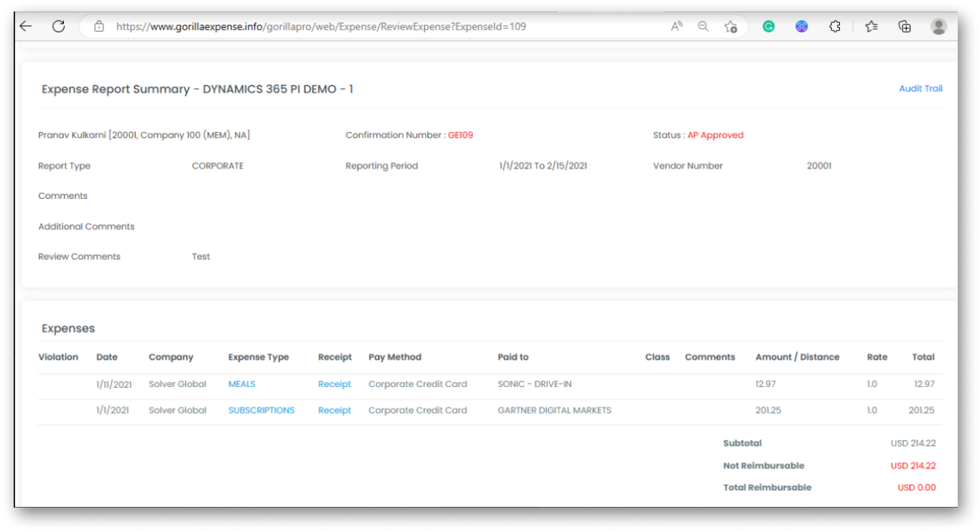Open the MEALS expense type link
Viewport: 980px width, 532px height.
coord(241,384)
